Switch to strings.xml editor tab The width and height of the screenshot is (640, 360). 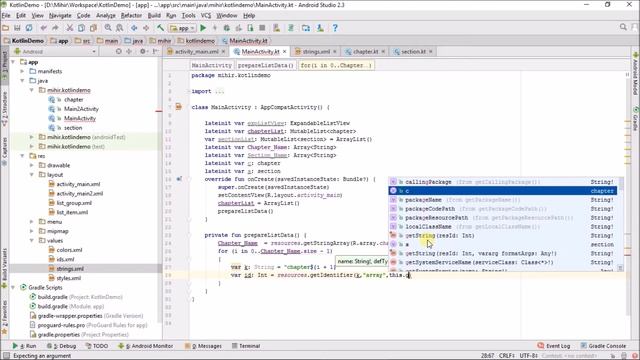316,51
